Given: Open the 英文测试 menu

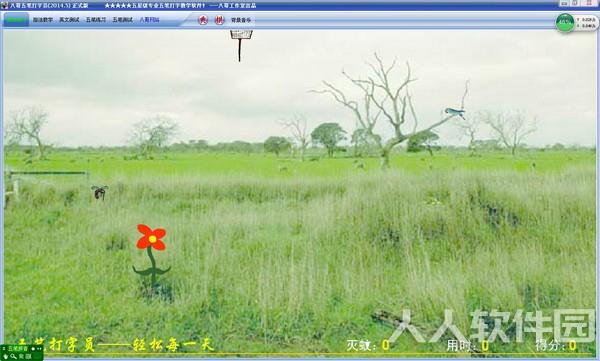Looking at the screenshot, I should [69, 20].
